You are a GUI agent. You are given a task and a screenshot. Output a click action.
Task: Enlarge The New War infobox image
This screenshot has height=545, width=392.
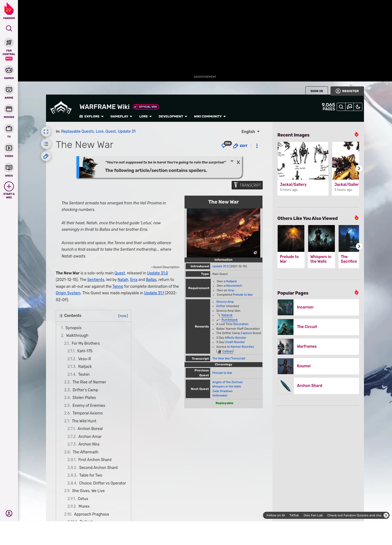[255, 253]
